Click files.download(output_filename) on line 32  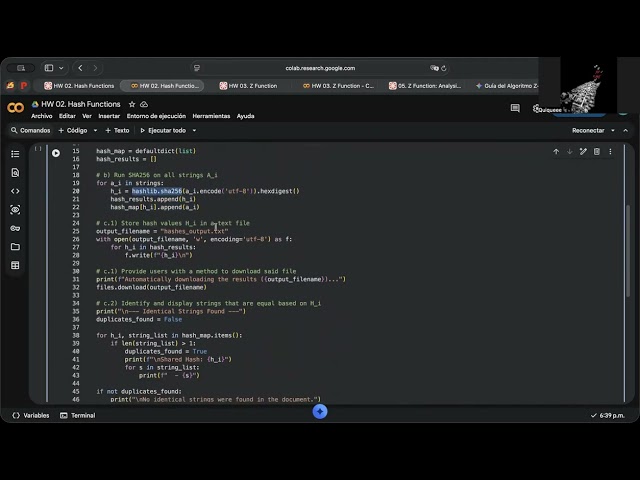click(151, 287)
